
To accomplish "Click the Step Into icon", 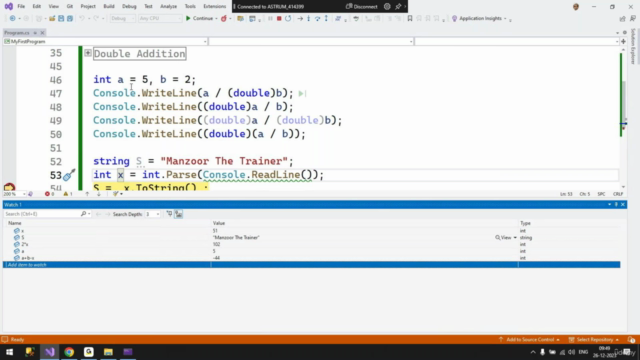I will [x=309, y=18].
